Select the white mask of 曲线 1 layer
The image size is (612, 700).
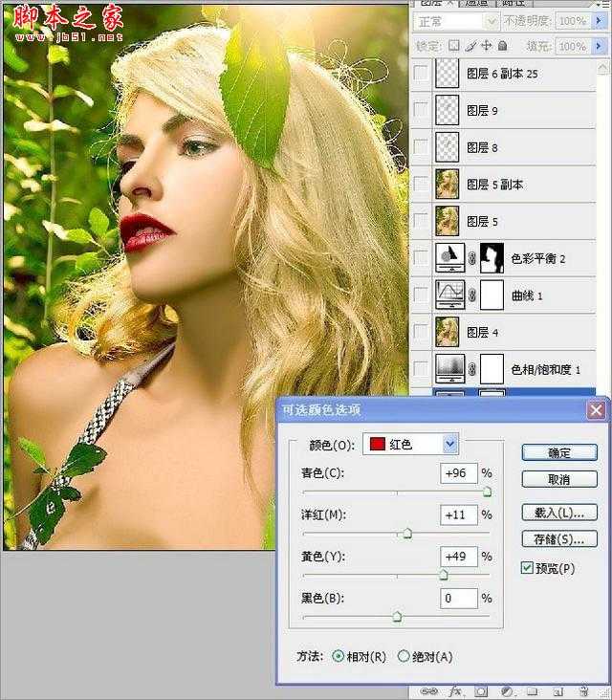click(x=492, y=295)
